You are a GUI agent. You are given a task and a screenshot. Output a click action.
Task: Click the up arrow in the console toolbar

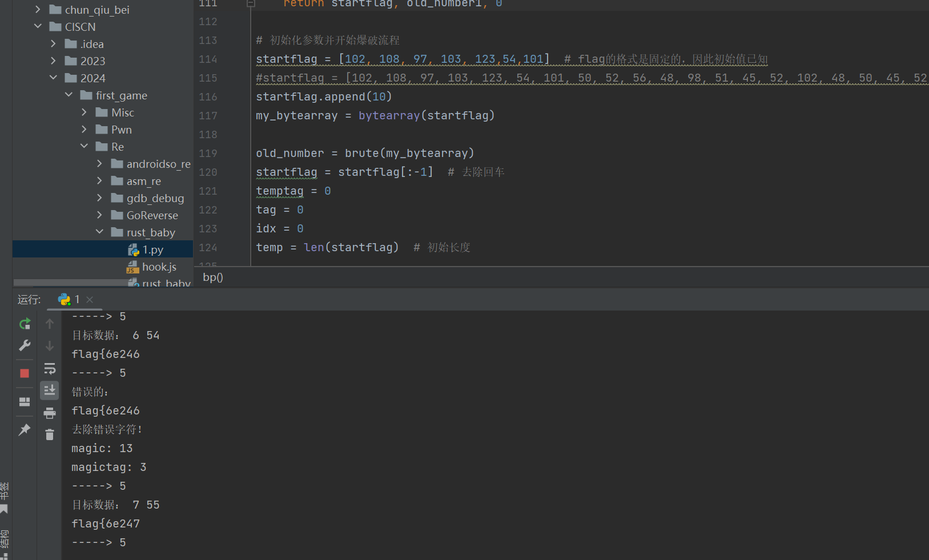pos(50,324)
